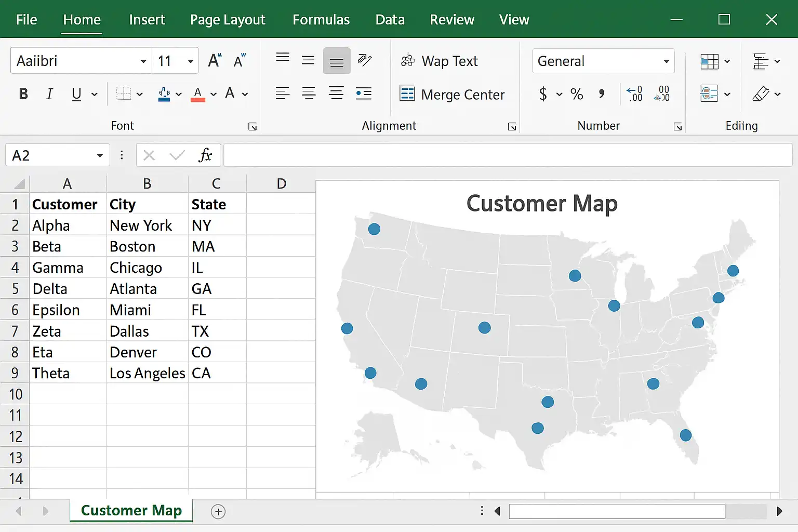Click the orientation text angle icon
Viewport: 798px width, 532px height.
[365, 60]
